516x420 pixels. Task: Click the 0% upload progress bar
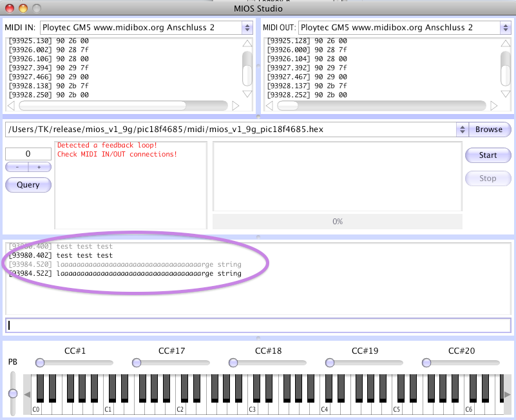[x=338, y=222]
